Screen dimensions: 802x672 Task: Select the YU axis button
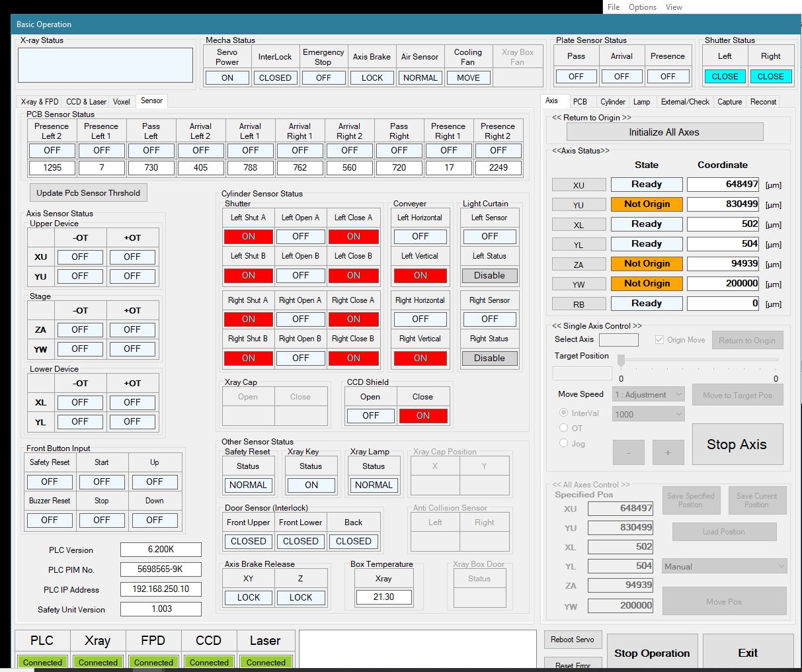point(579,205)
